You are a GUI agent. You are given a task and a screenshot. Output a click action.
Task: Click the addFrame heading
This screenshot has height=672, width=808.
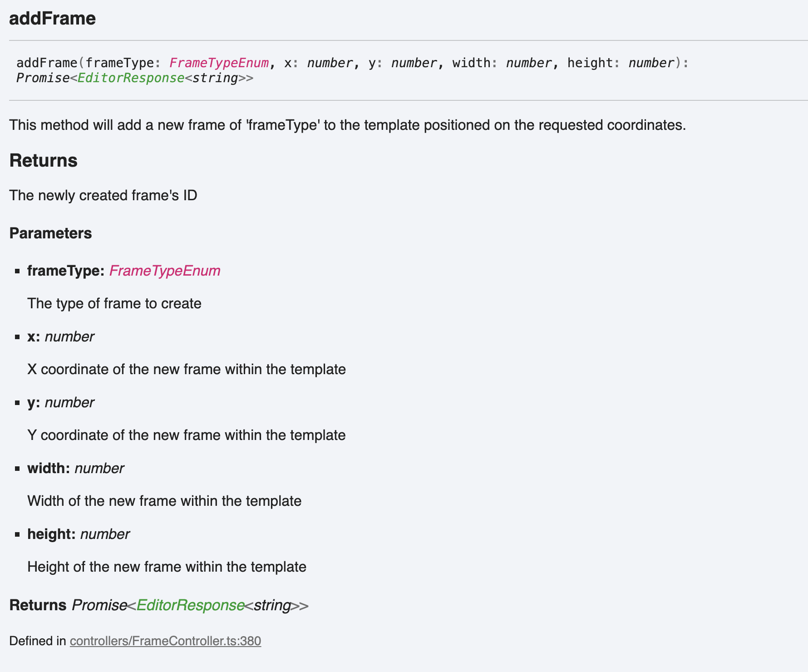point(52,19)
